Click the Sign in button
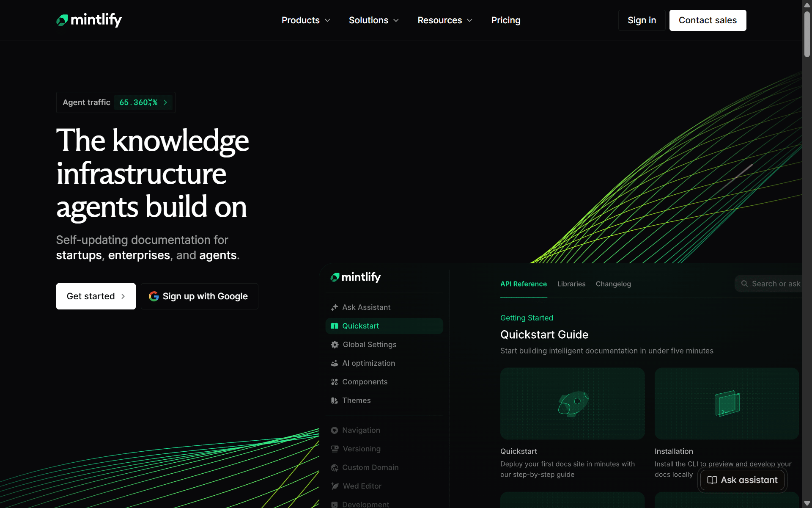This screenshot has height=508, width=812. (x=642, y=20)
